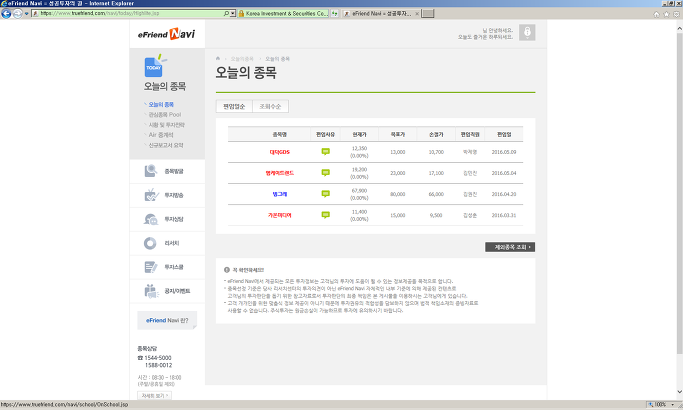Open the red stock name in the 11,400 row

pyautogui.click(x=280, y=215)
